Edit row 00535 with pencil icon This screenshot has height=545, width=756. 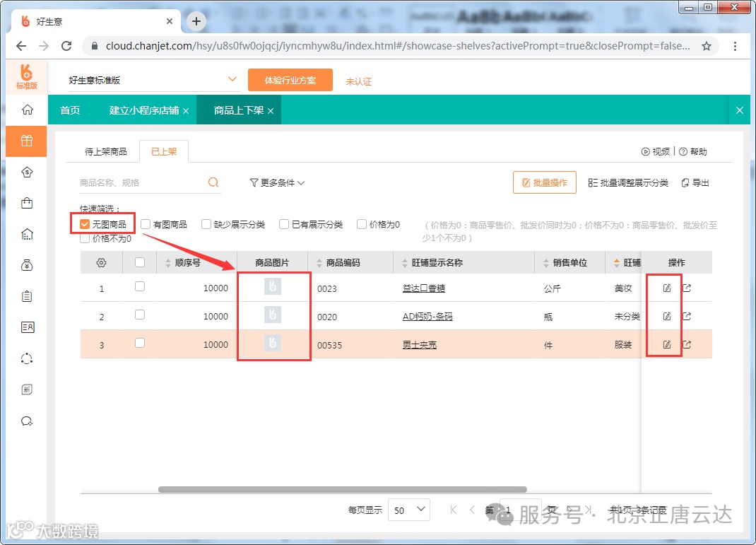pos(667,344)
